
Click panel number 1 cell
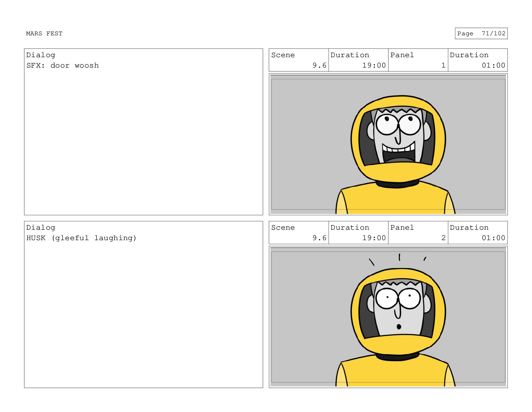tap(418, 60)
